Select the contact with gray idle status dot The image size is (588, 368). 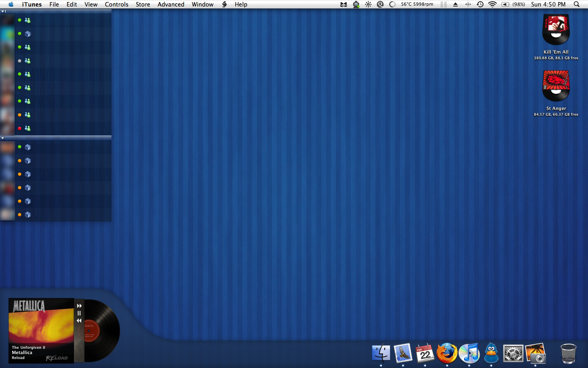(56, 61)
